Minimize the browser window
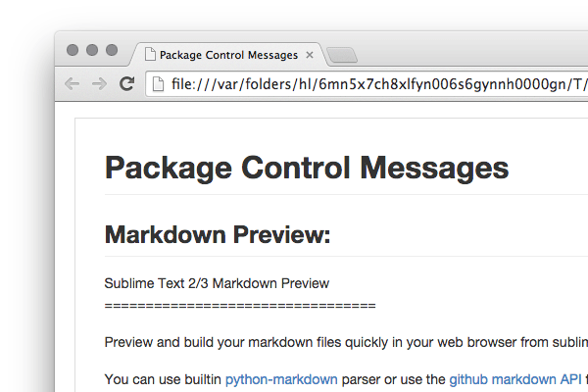This screenshot has width=588, height=392. point(92,50)
